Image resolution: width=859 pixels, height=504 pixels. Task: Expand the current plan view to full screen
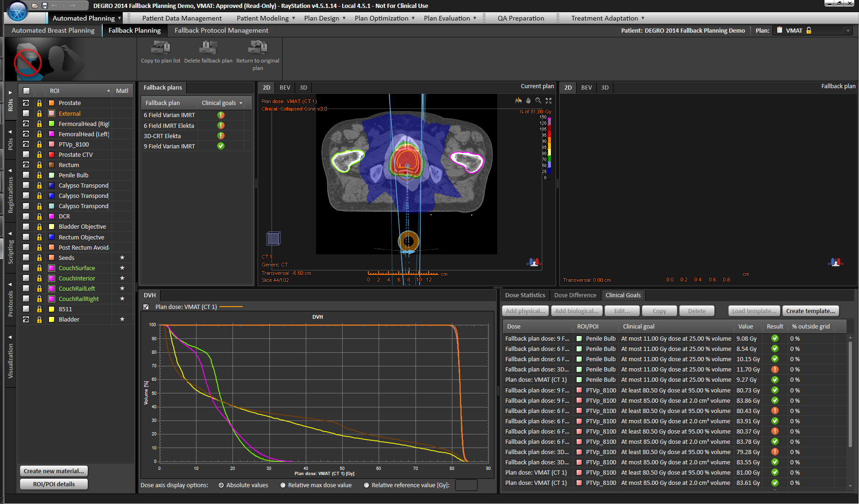point(549,100)
